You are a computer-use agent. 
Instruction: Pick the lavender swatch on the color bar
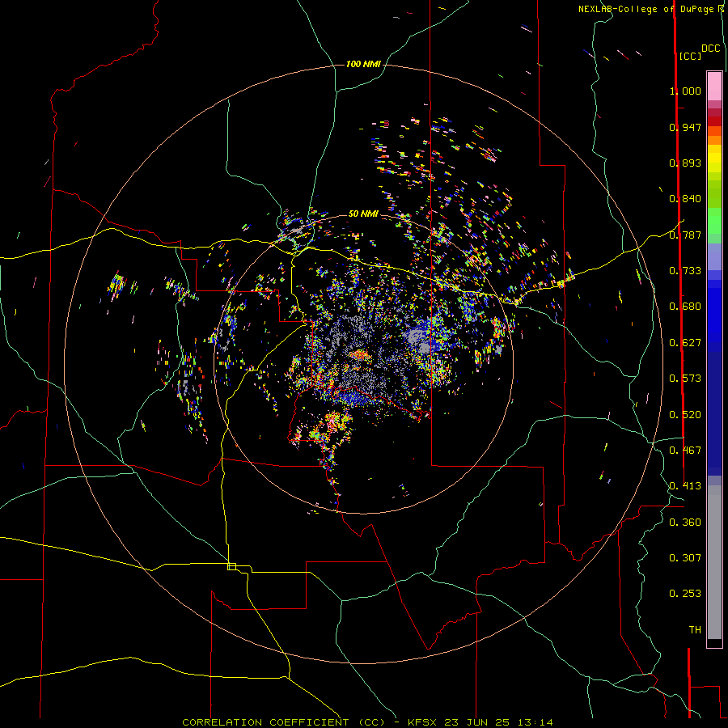coord(714,256)
